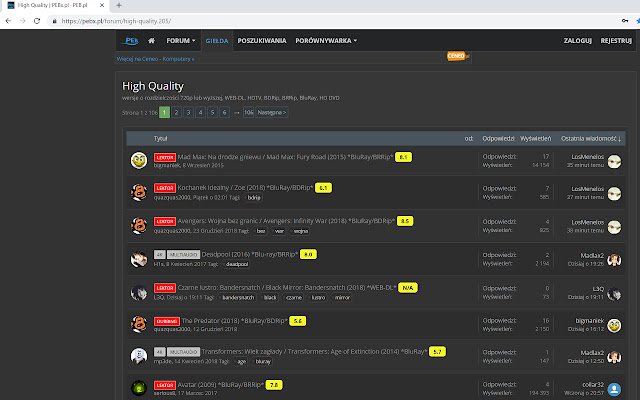Close the High Quality browser tab
This screenshot has width=640, height=400.
tap(102, 5)
